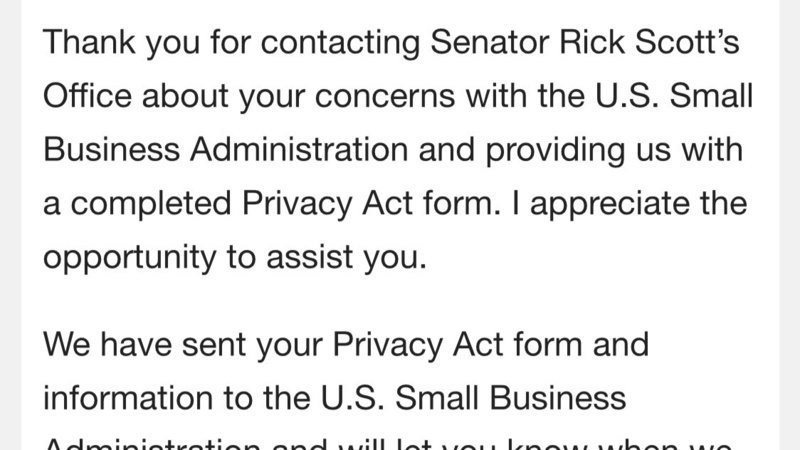The height and width of the screenshot is (450, 800).
Task: Click the word "completed" before Privacy Act form
Action: tap(151, 205)
